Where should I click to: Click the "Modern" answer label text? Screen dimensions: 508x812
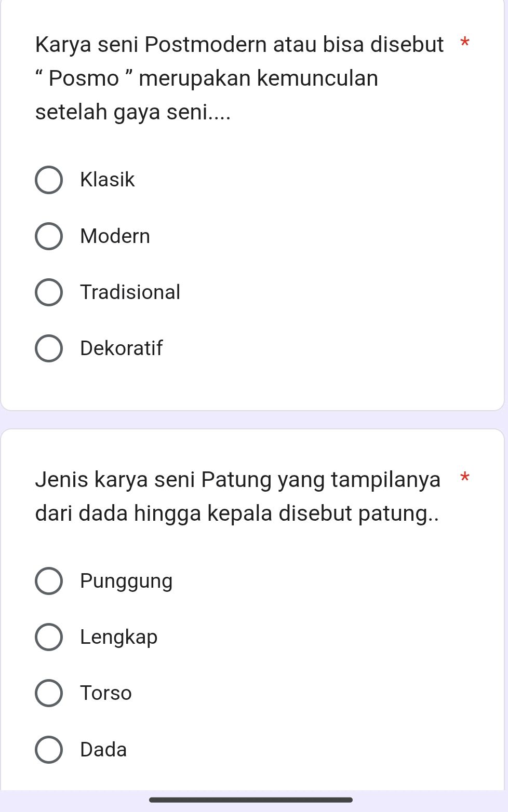(115, 236)
